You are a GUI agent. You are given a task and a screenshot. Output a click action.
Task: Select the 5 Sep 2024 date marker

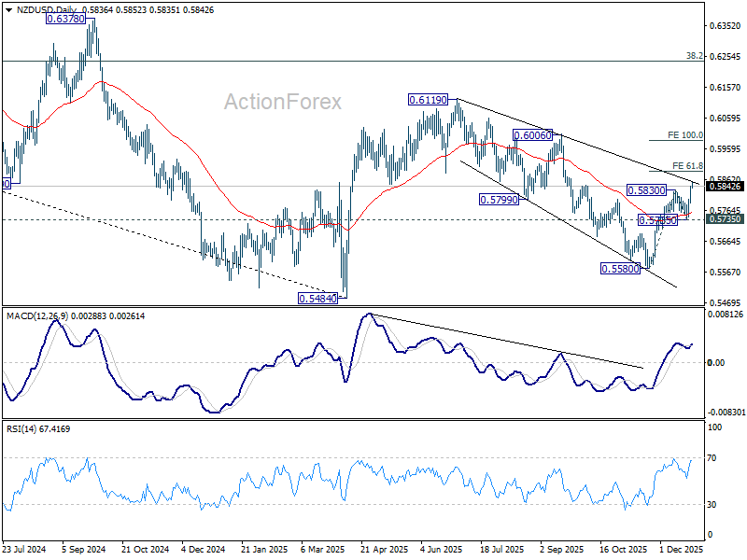[84, 549]
